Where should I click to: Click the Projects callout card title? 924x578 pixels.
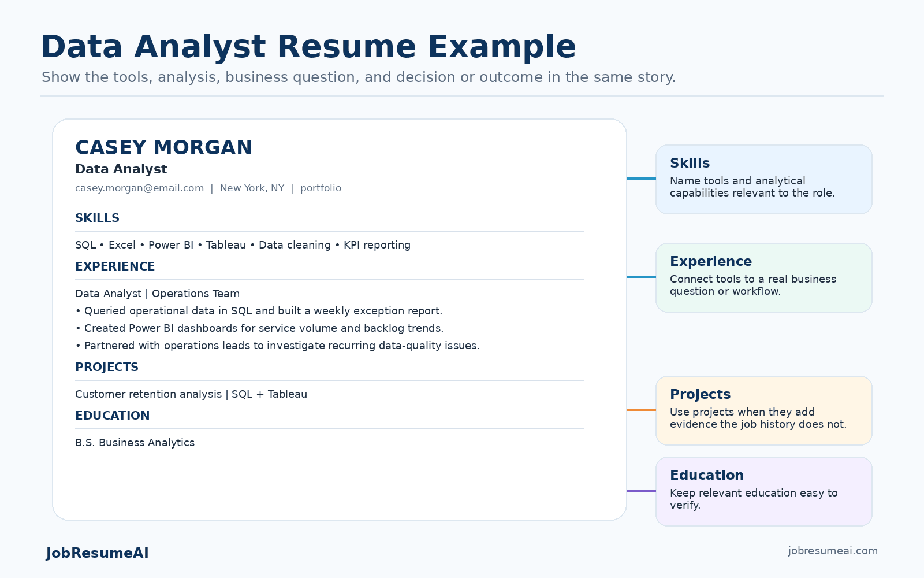coord(700,394)
